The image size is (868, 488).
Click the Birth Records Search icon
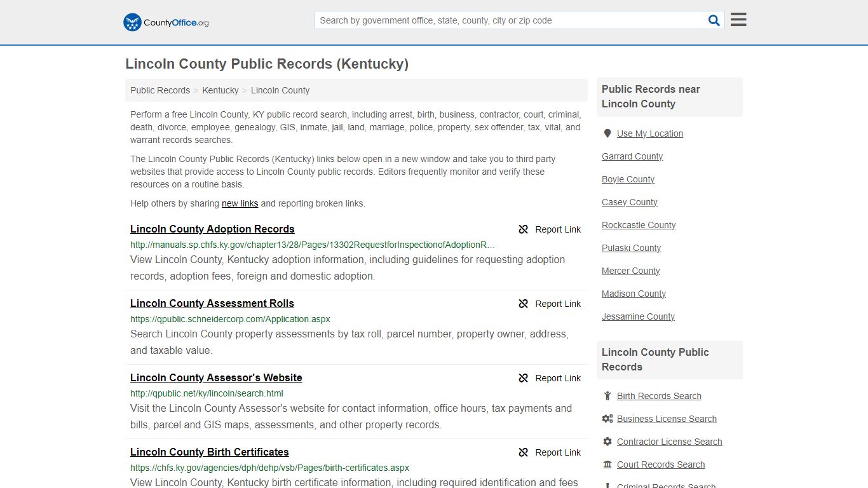click(607, 396)
